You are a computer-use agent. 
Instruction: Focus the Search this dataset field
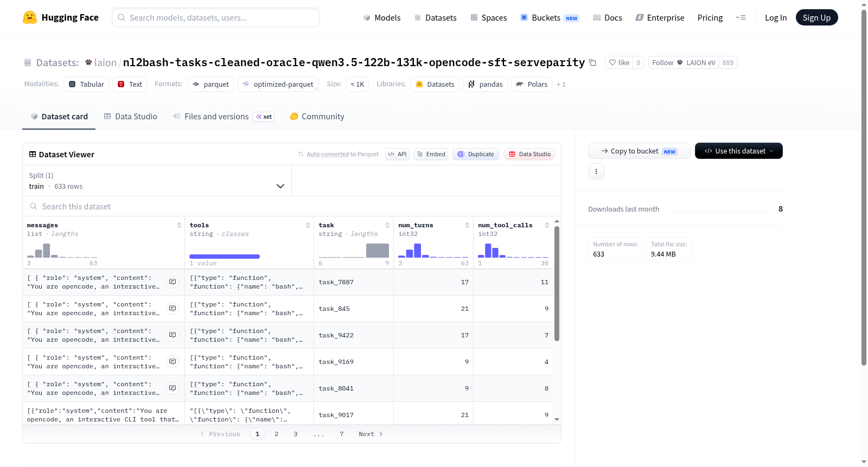[292, 206]
